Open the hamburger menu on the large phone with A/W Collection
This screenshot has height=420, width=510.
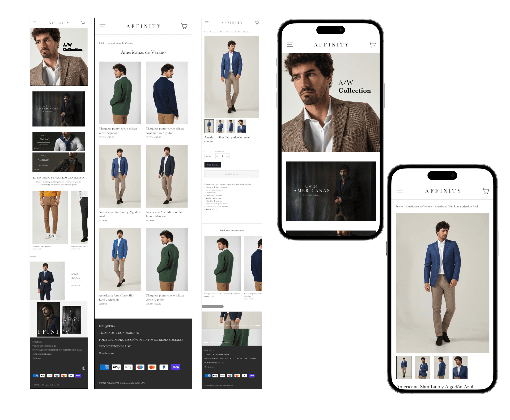tap(290, 45)
